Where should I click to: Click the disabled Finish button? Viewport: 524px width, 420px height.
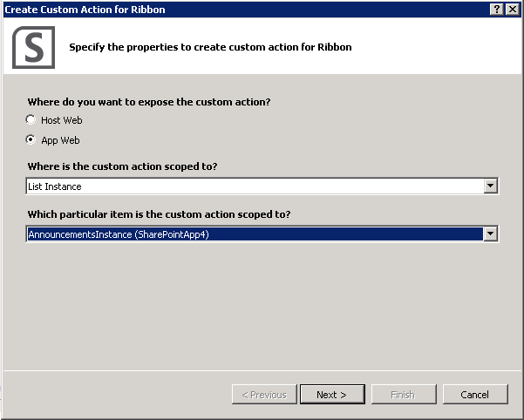[404, 394]
